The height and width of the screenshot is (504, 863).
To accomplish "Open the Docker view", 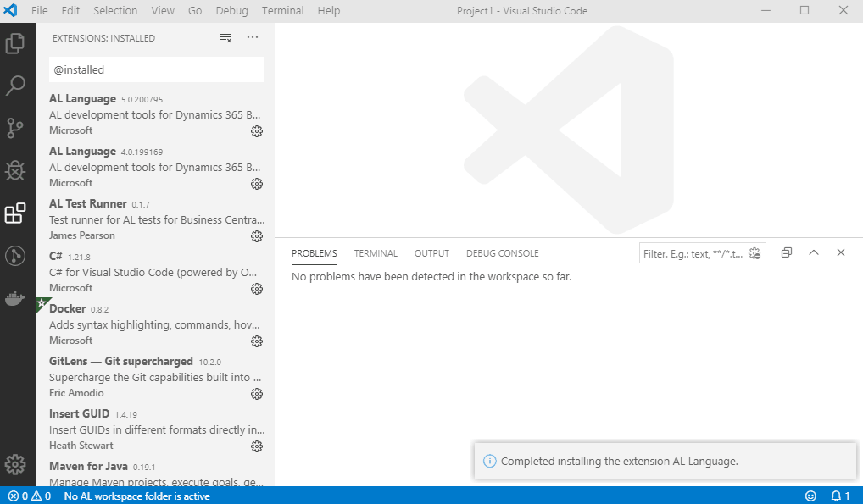I will point(15,298).
